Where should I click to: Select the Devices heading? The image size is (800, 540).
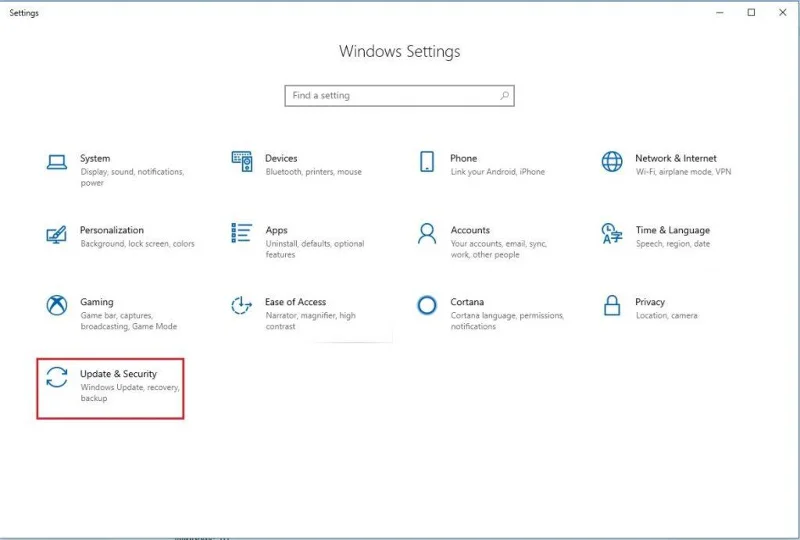281,158
